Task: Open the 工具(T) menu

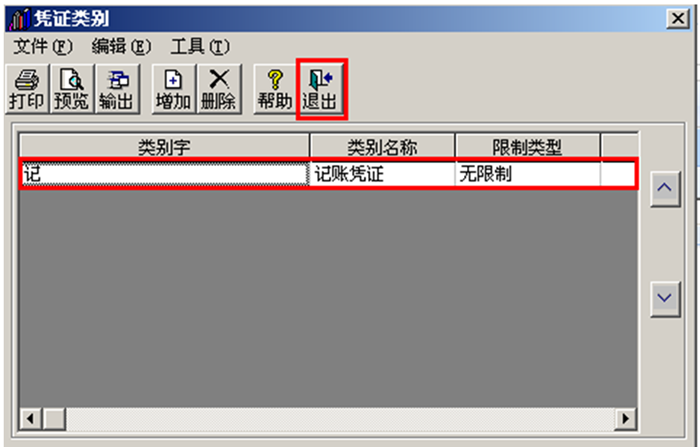Action: click(200, 46)
